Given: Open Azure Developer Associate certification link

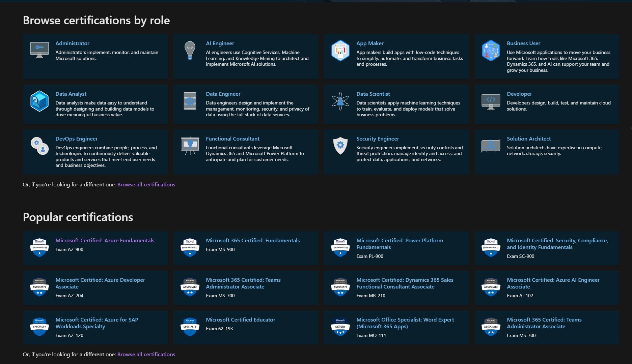Looking at the screenshot, I should coord(100,283).
